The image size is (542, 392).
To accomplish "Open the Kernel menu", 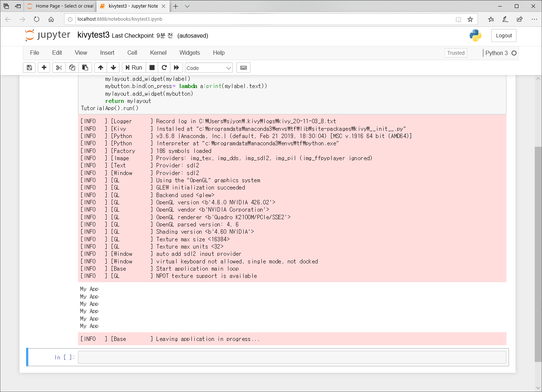I will tap(158, 53).
